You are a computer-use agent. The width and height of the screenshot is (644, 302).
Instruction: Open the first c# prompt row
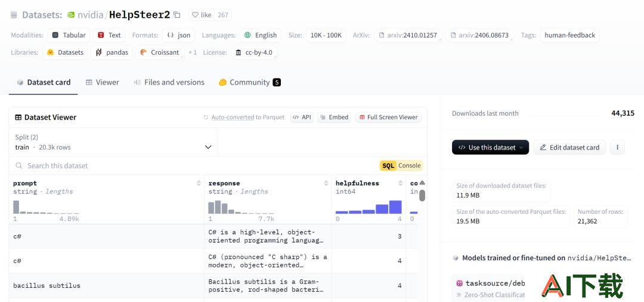point(106,236)
